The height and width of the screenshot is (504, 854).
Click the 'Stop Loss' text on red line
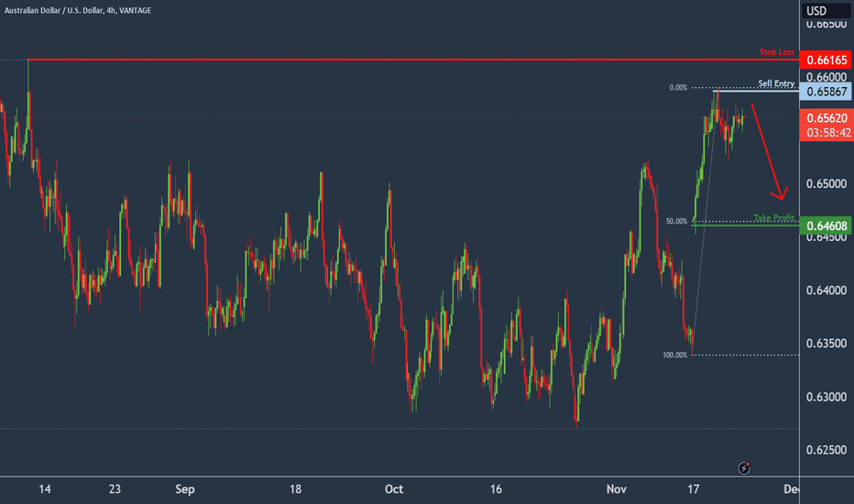point(777,52)
